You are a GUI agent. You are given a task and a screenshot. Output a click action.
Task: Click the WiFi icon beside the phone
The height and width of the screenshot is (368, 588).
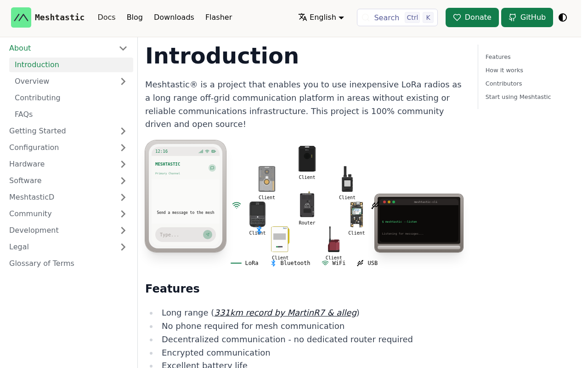(x=237, y=205)
